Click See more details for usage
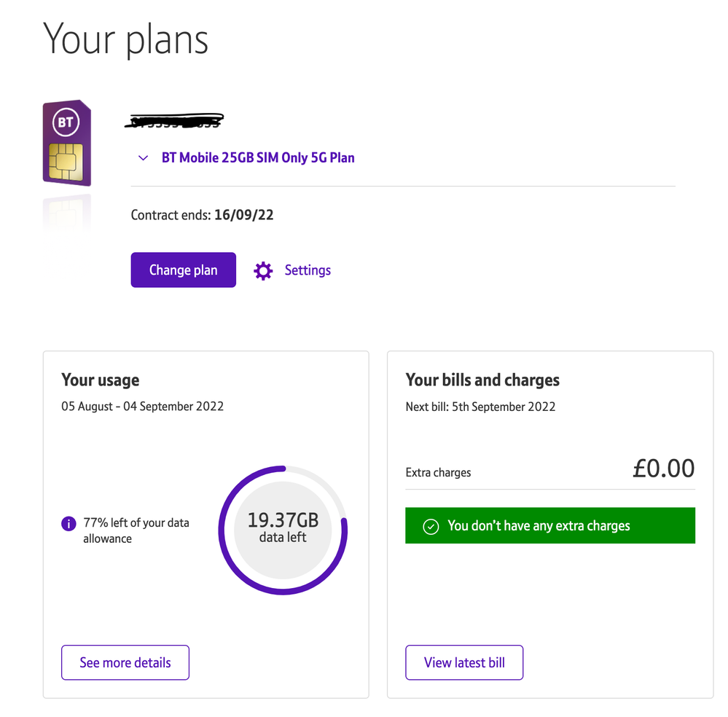 [x=125, y=662]
